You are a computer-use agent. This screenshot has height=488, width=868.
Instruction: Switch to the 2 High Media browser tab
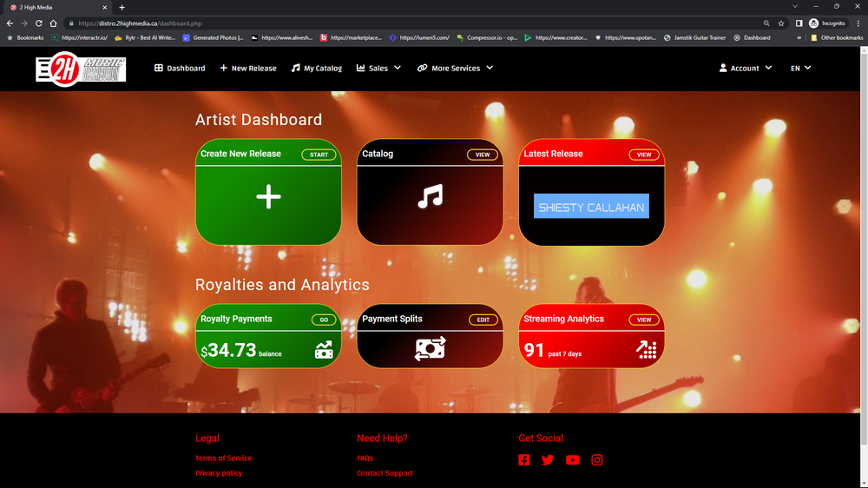point(56,7)
